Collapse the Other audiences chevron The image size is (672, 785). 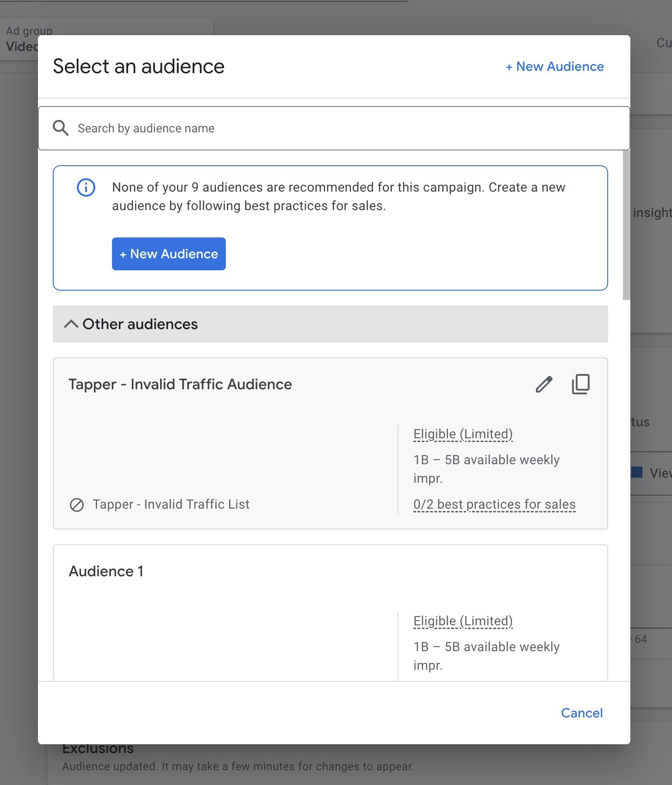71,324
